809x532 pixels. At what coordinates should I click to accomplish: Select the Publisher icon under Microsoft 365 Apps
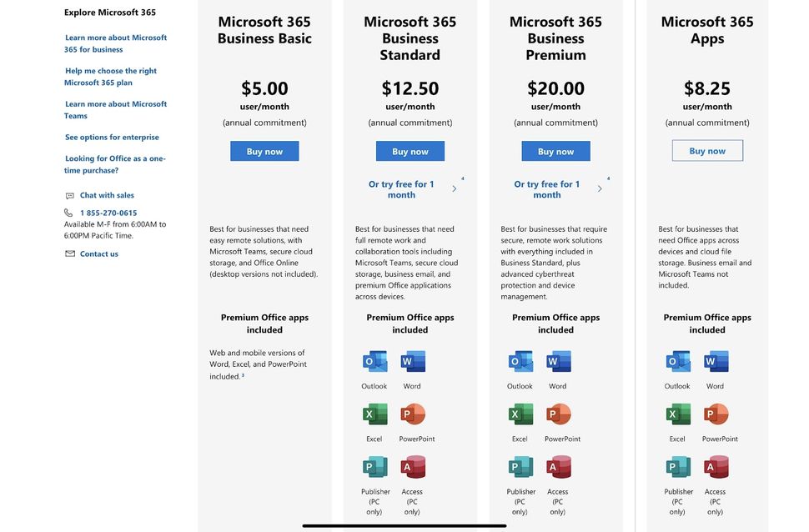coord(677,467)
